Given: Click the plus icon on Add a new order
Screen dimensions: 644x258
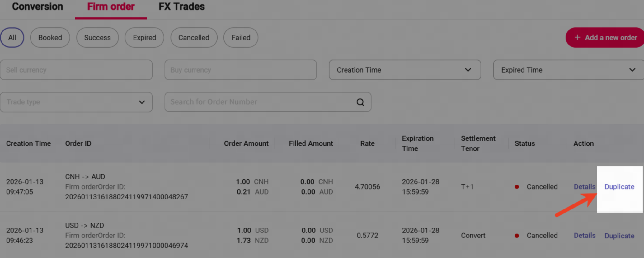Looking at the screenshot, I should pyautogui.click(x=577, y=38).
